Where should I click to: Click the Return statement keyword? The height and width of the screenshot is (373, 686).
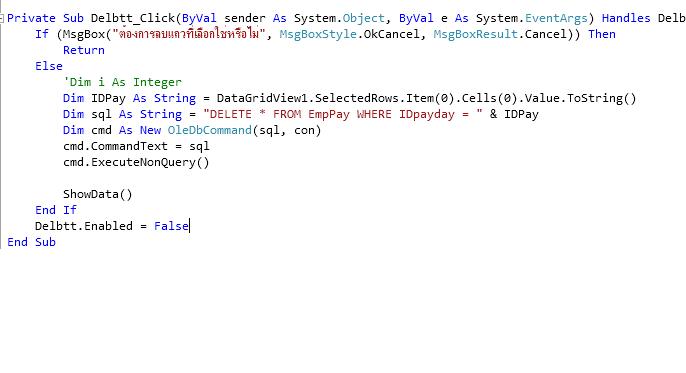[84, 50]
